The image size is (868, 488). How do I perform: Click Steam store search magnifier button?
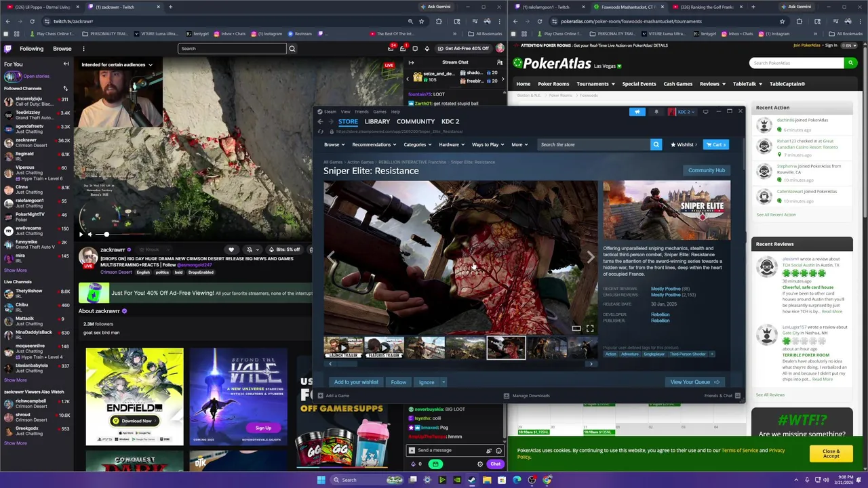tap(656, 144)
